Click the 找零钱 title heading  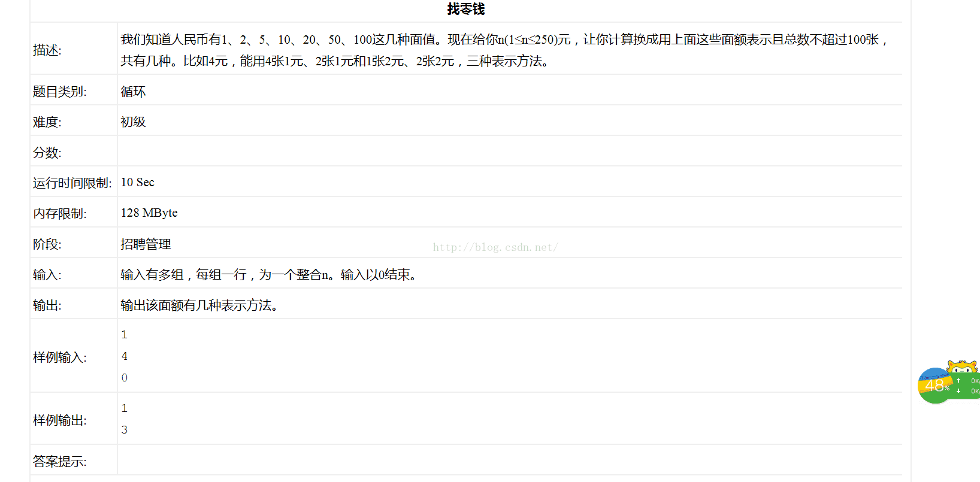[x=465, y=9]
